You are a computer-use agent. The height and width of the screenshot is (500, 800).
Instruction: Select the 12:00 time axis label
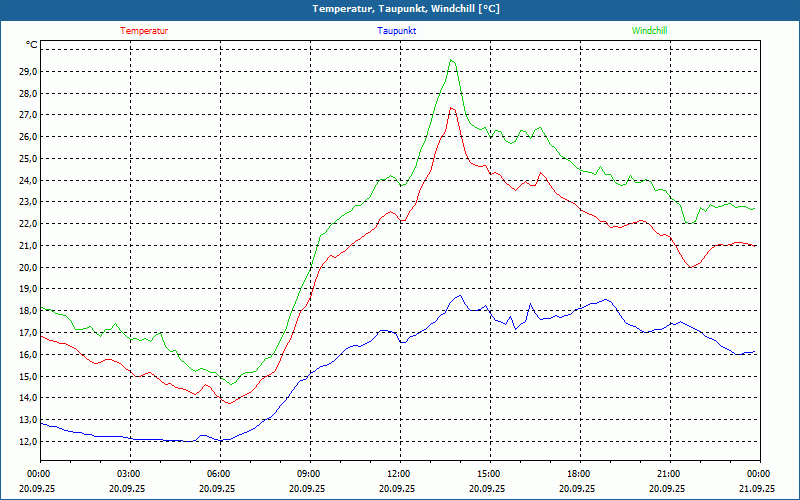[x=398, y=474]
